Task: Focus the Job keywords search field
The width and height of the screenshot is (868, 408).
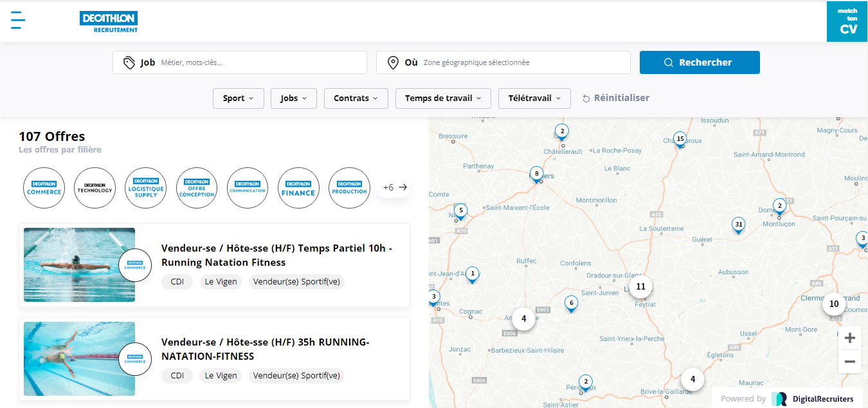Action: (240, 62)
